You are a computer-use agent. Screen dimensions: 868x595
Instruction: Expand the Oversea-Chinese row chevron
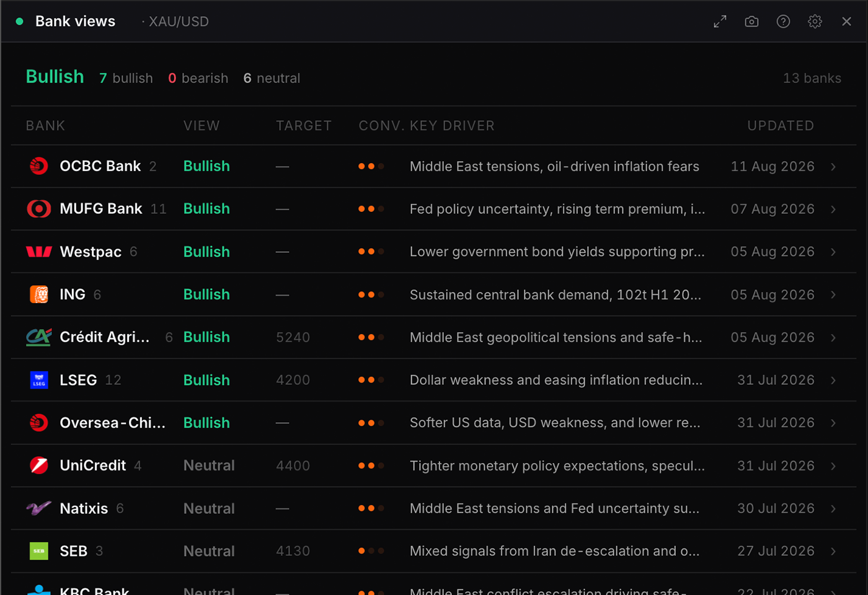833,423
